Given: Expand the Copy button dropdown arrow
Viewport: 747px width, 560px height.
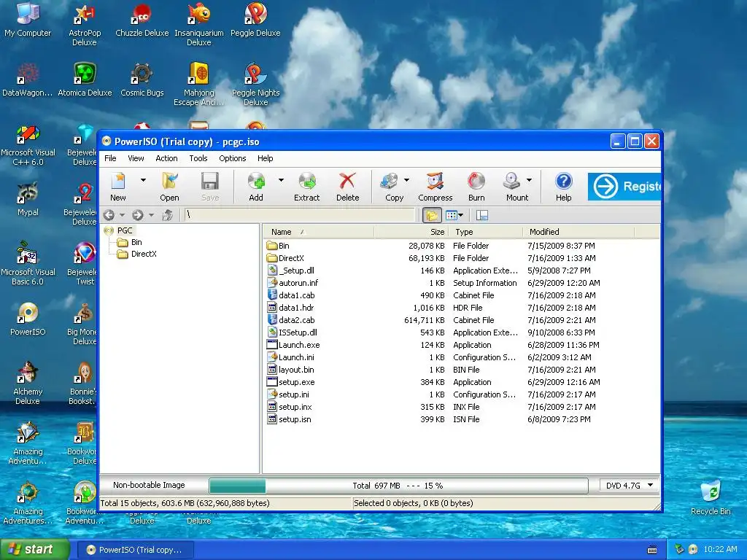Looking at the screenshot, I should pos(407,181).
